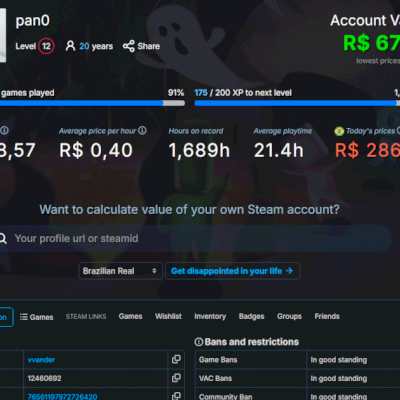Image resolution: width=400 pixels, height=400 pixels.
Task: Click the Average playtime label
Action: (283, 131)
